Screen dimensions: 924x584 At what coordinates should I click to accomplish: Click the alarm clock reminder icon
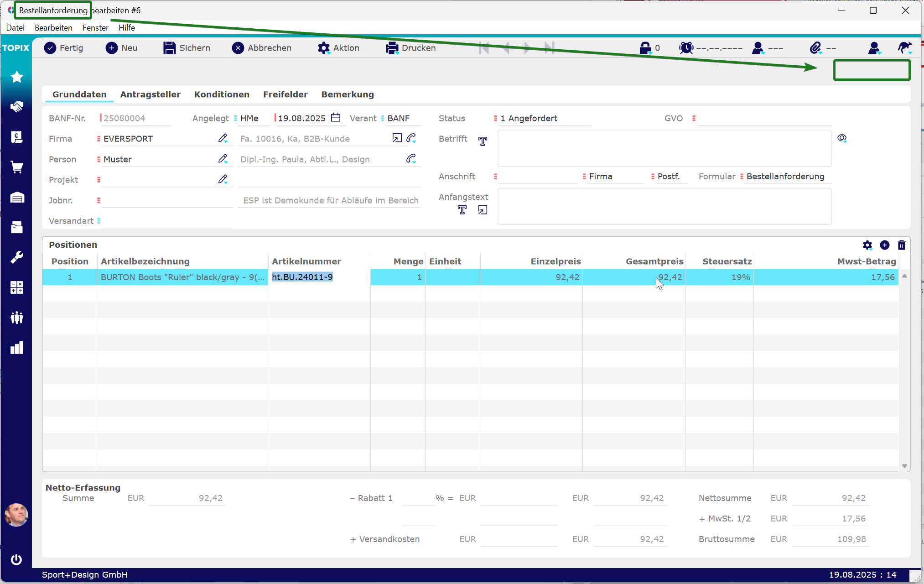click(686, 48)
